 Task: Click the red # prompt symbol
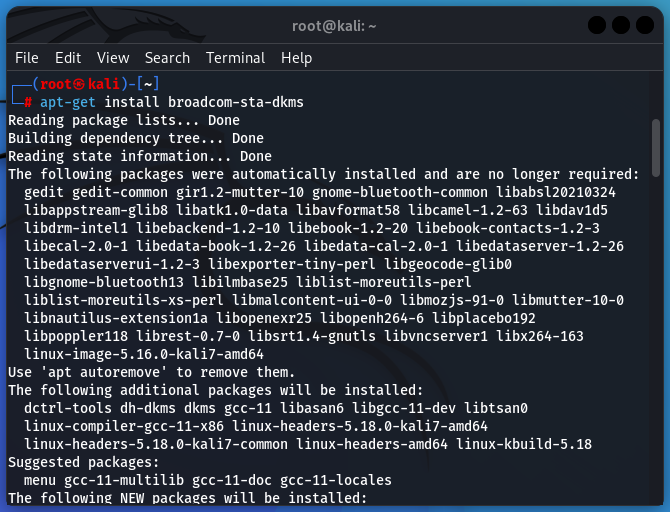point(28,102)
